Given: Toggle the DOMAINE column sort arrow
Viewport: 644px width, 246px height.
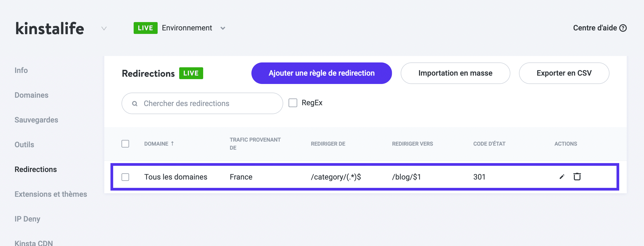Looking at the screenshot, I should click(172, 143).
